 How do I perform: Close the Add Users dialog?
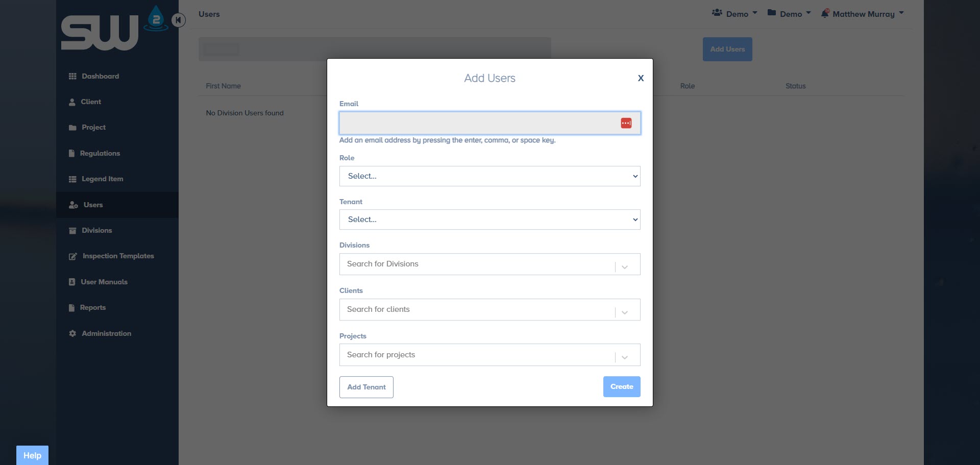coord(641,78)
